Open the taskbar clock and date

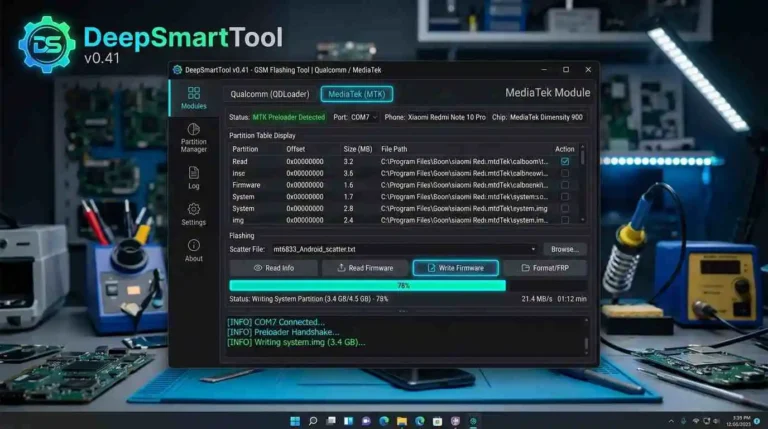(739, 421)
